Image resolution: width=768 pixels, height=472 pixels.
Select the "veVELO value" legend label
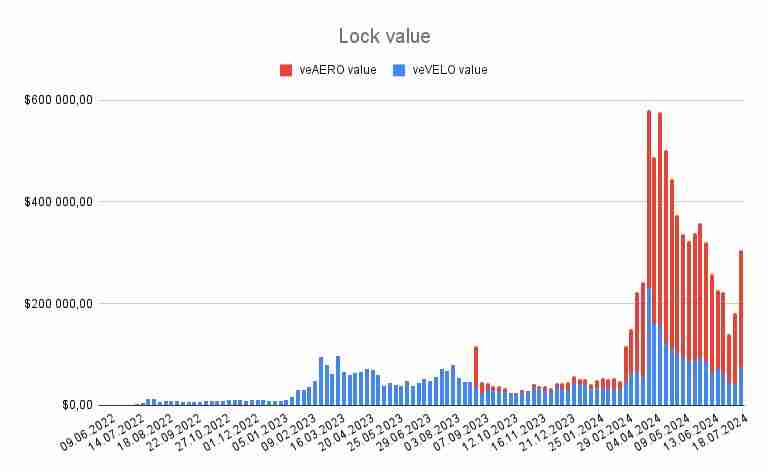(x=441, y=70)
